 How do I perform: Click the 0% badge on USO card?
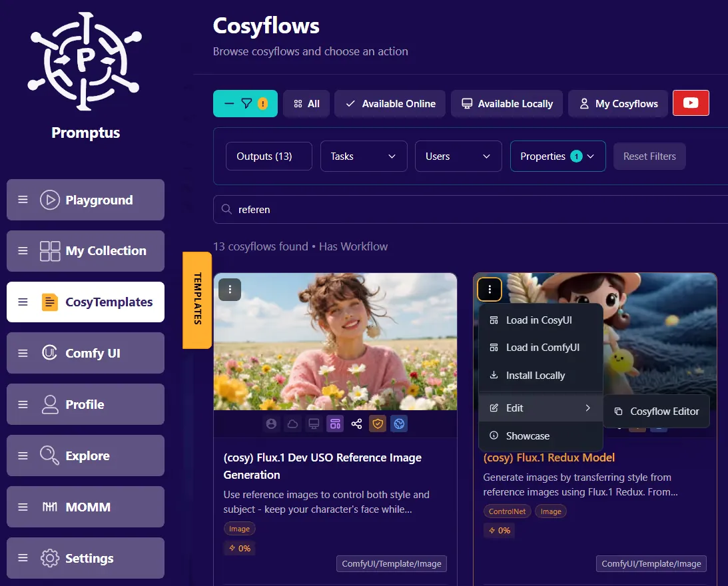tap(240, 548)
